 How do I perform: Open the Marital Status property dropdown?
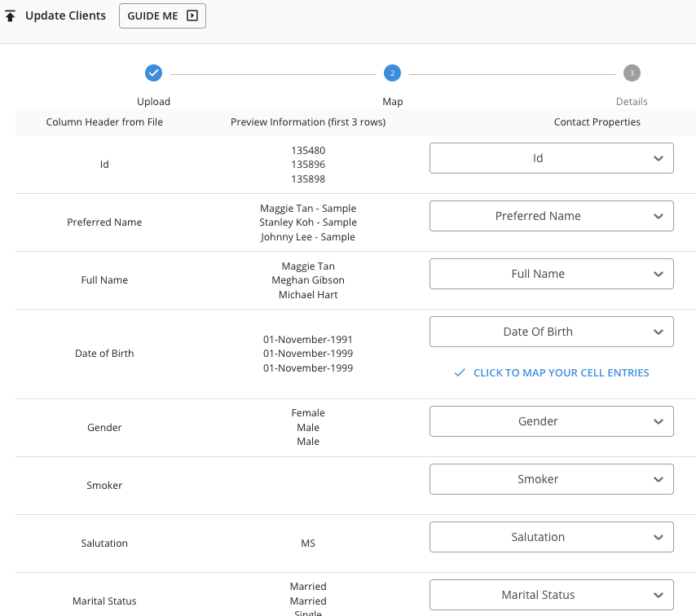[x=551, y=595]
